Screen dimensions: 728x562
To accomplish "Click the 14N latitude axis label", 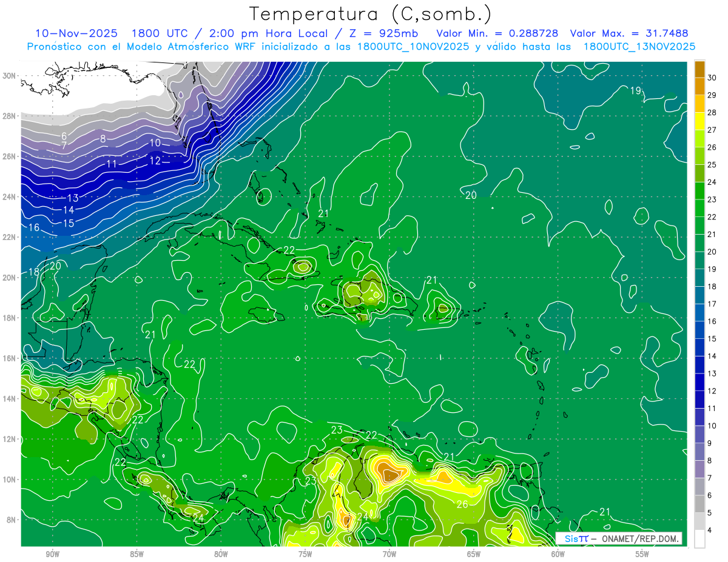I will pos(10,399).
